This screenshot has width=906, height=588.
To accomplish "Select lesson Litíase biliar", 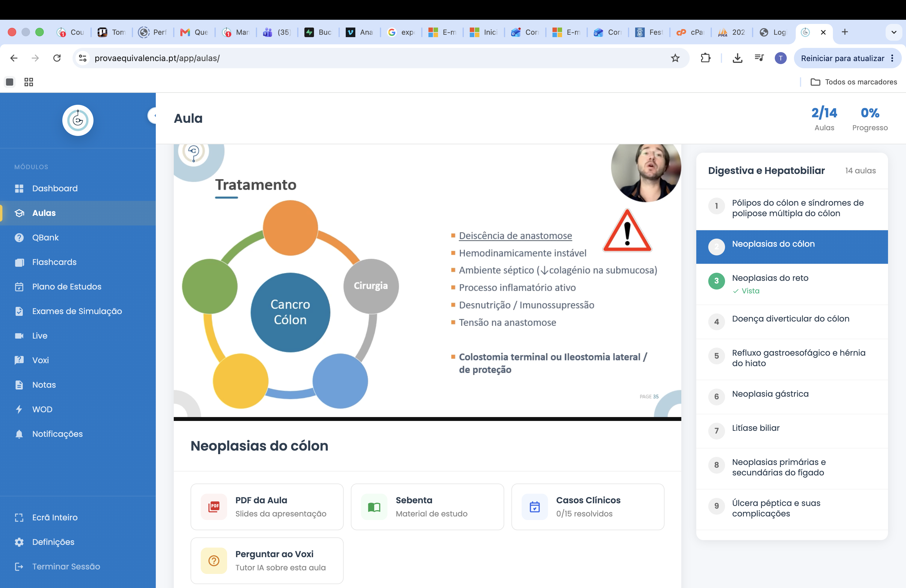I will (792, 431).
